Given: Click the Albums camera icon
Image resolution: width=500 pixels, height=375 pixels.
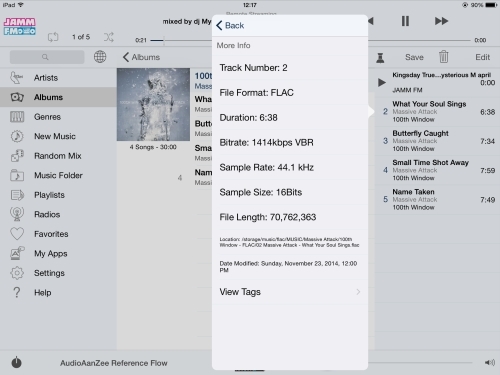Looking at the screenshot, I should pyautogui.click(x=17, y=97).
